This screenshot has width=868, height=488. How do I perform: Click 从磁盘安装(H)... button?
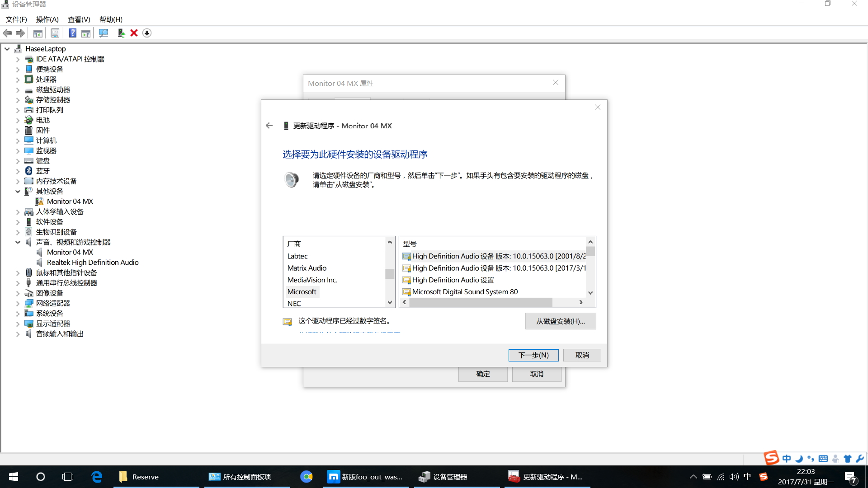(x=560, y=321)
